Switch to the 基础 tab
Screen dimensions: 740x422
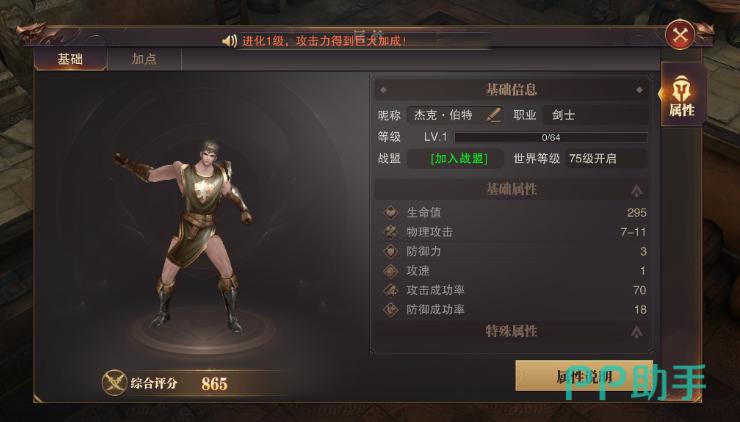(70, 59)
